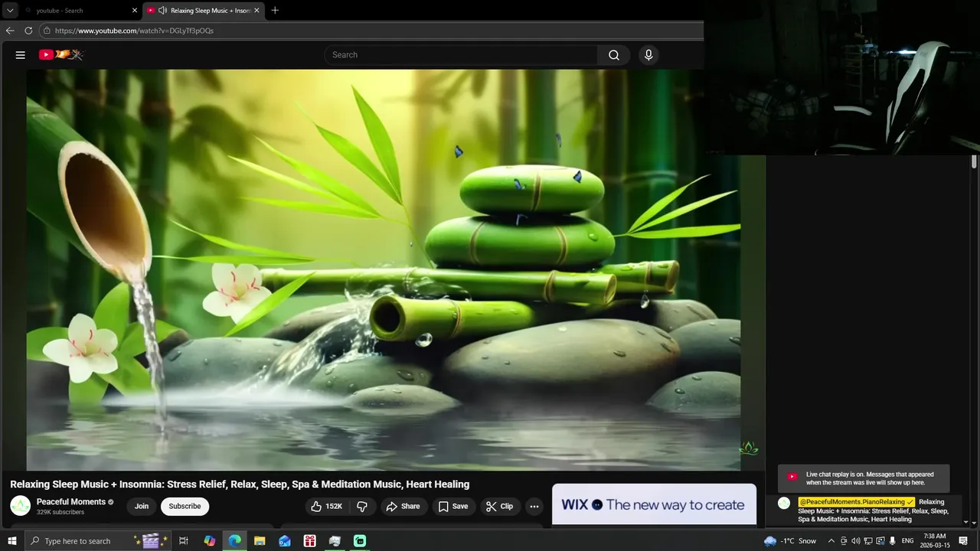Open File Explorer from the taskbar
Screen dimensions: 980x551
[260, 541]
